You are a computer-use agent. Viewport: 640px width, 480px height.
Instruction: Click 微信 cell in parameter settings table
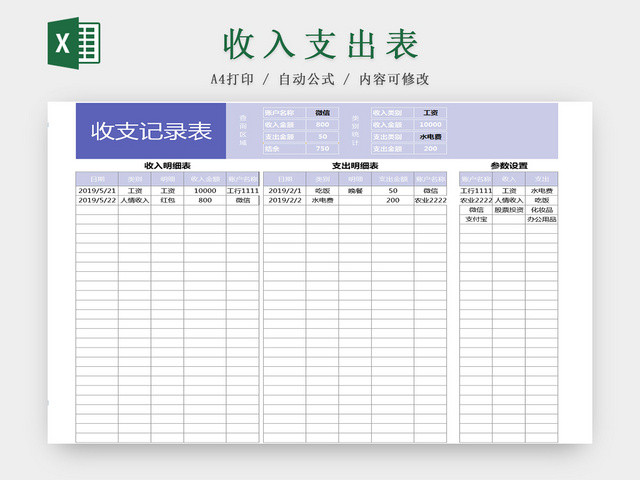point(476,210)
